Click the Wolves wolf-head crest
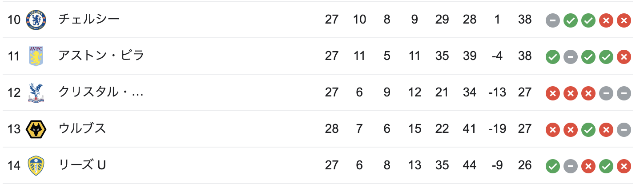Viewport: 644px width, 184px height. (x=36, y=129)
